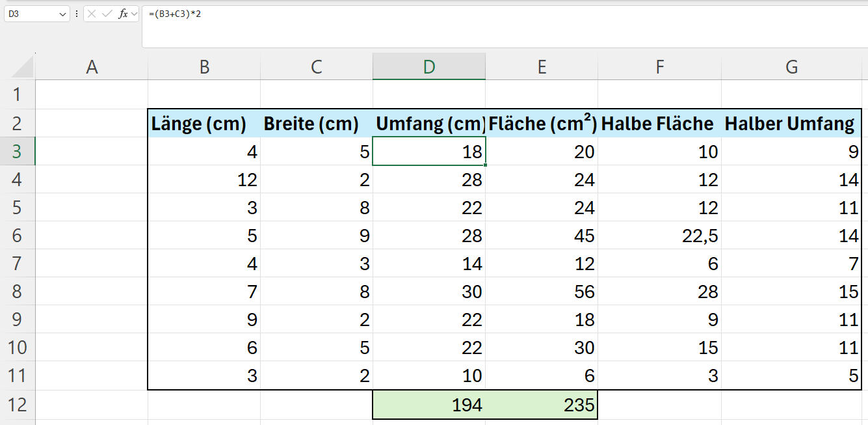Viewport: 868px width, 425px height.
Task: Click the Insert Function fx icon
Action: (123, 14)
